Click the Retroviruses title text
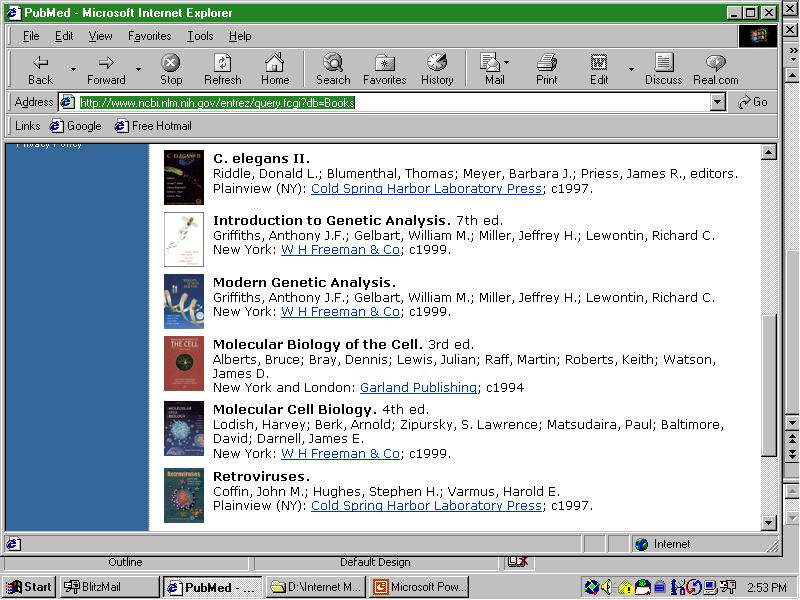The width and height of the screenshot is (800, 600). tap(261, 477)
